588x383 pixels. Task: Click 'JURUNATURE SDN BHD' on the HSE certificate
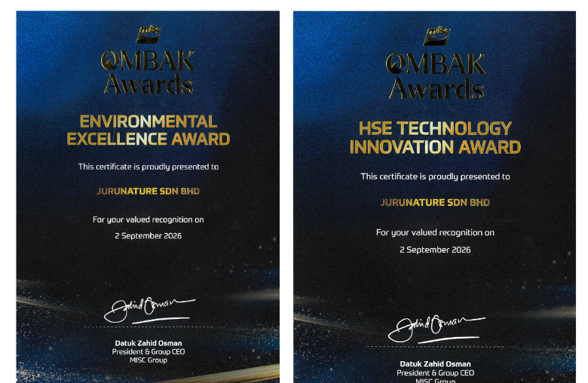436,203
